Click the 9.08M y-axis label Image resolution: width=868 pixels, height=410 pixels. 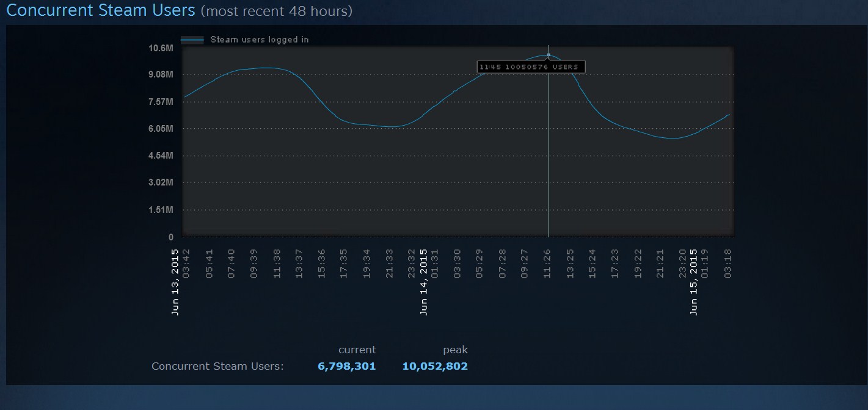161,74
